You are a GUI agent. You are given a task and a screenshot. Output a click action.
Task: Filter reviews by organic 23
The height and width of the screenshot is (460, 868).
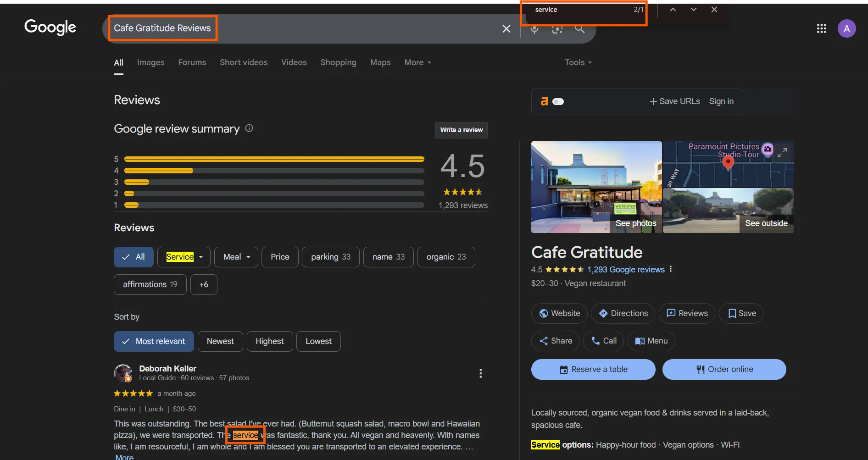[446, 257]
